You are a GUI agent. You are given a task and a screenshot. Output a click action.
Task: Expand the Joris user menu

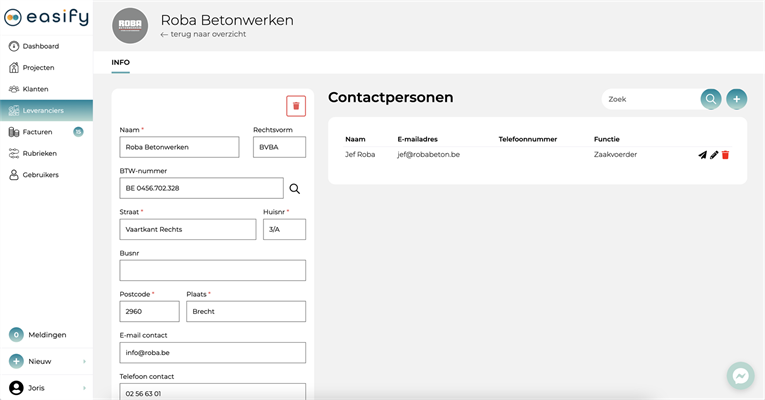(46, 387)
